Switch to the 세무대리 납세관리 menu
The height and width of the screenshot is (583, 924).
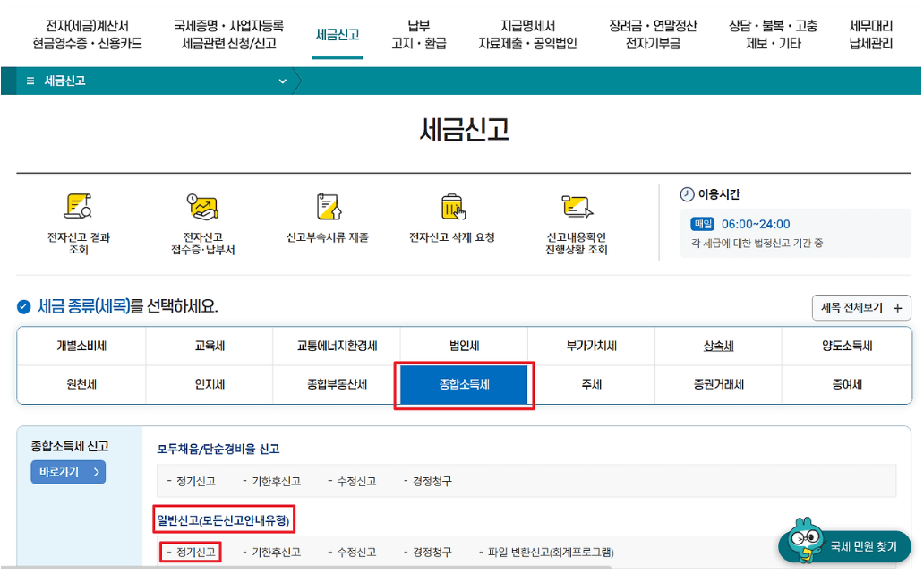[871, 34]
